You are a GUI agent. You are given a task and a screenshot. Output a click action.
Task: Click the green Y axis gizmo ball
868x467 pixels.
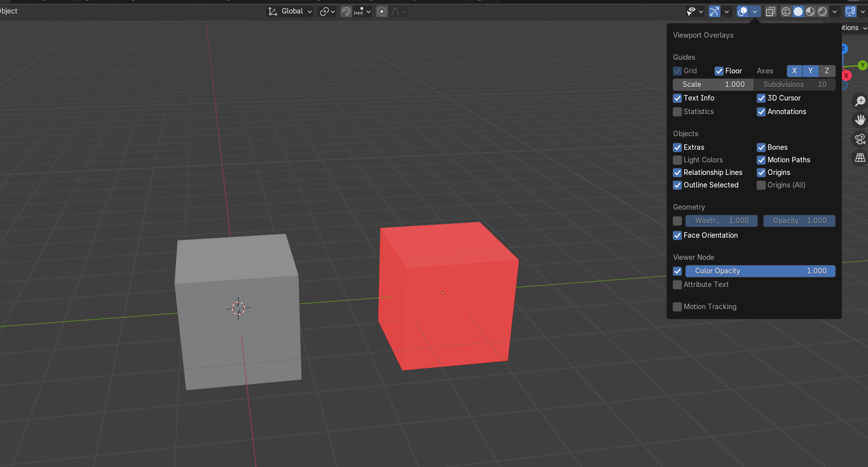[x=862, y=65]
